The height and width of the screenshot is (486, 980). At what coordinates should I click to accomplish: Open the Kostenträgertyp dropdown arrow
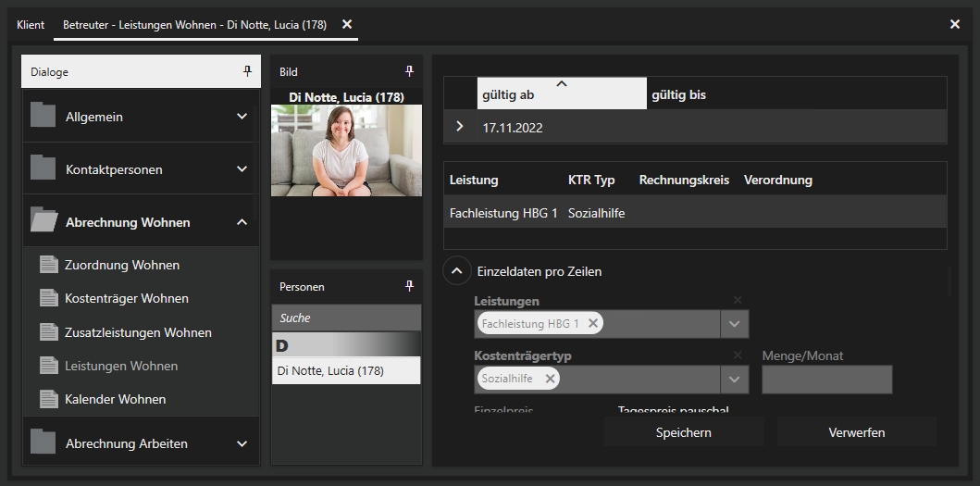(x=734, y=380)
